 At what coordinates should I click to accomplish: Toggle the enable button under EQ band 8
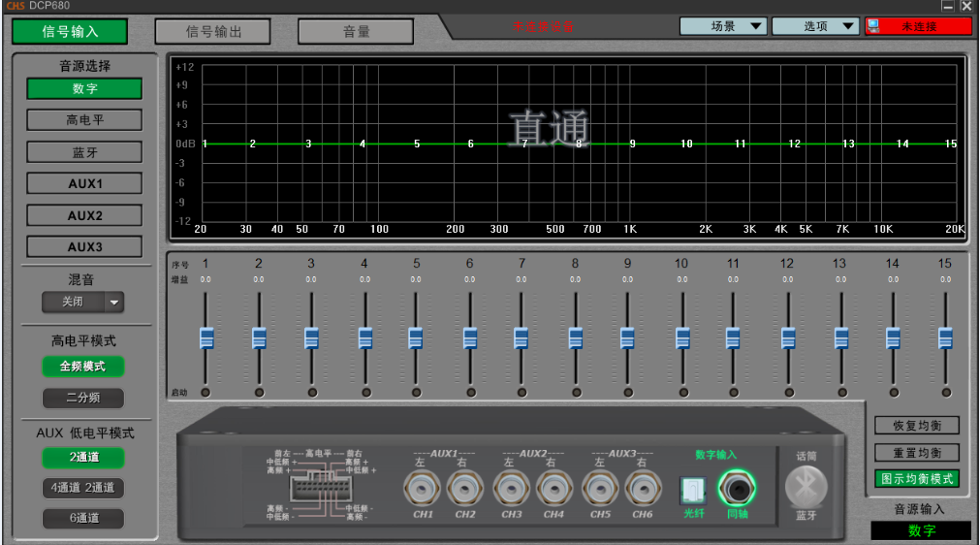coord(576,393)
